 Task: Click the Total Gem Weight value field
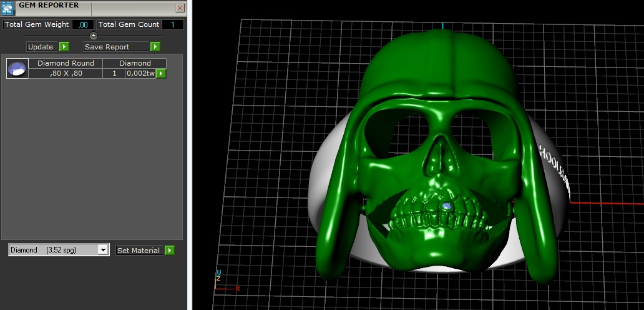(x=83, y=24)
